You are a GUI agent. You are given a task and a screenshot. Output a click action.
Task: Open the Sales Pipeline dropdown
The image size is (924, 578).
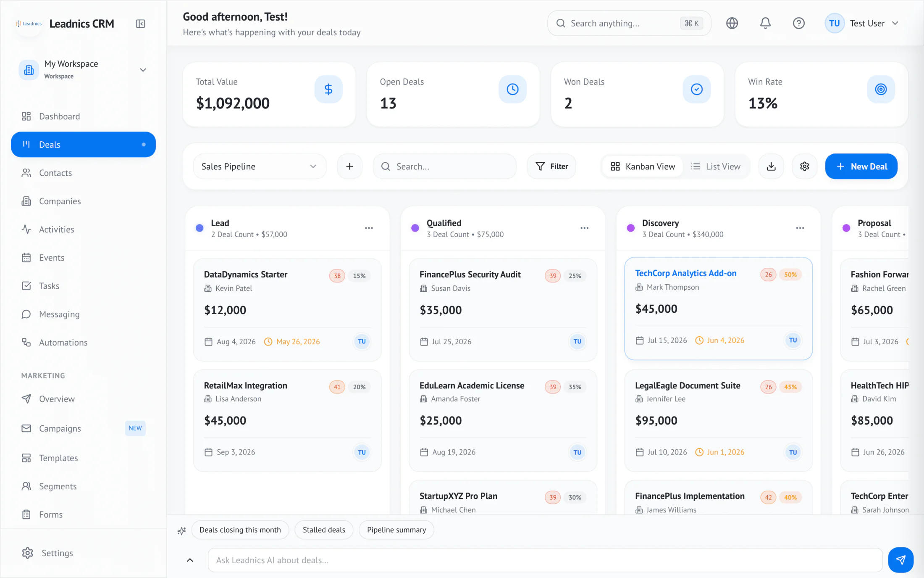(260, 166)
